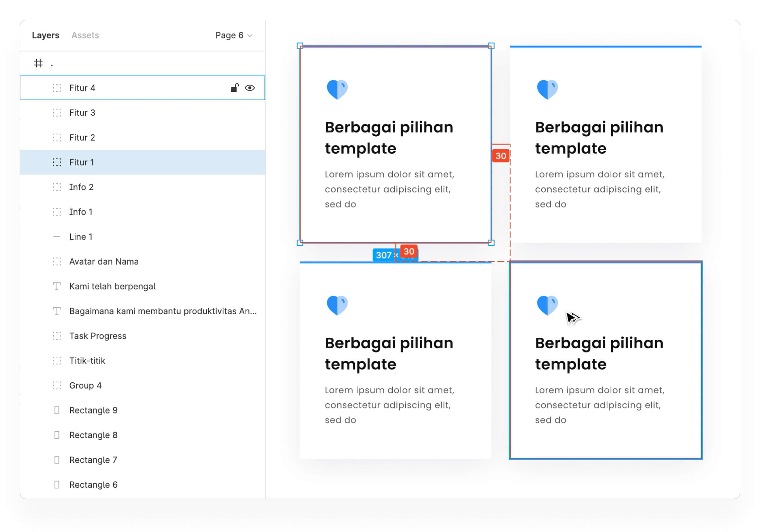760x532 pixels.
Task: Click the heart icon in top-right card
Action: point(547,89)
